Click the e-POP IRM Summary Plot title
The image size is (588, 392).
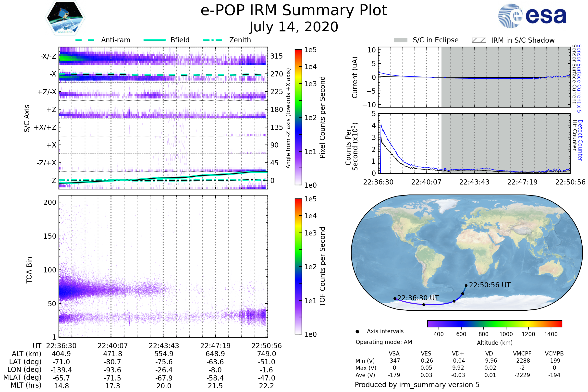pos(294,11)
